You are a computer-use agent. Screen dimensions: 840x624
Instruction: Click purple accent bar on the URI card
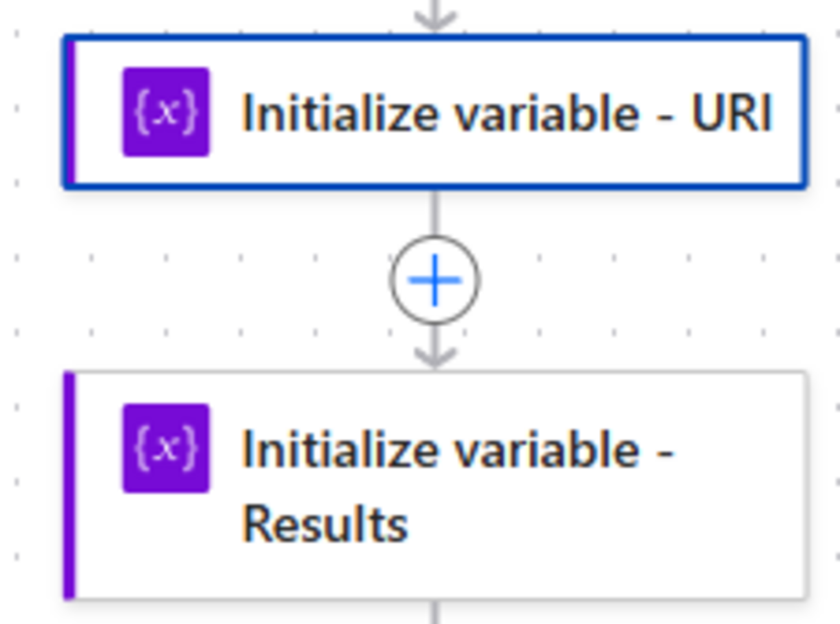(x=70, y=112)
